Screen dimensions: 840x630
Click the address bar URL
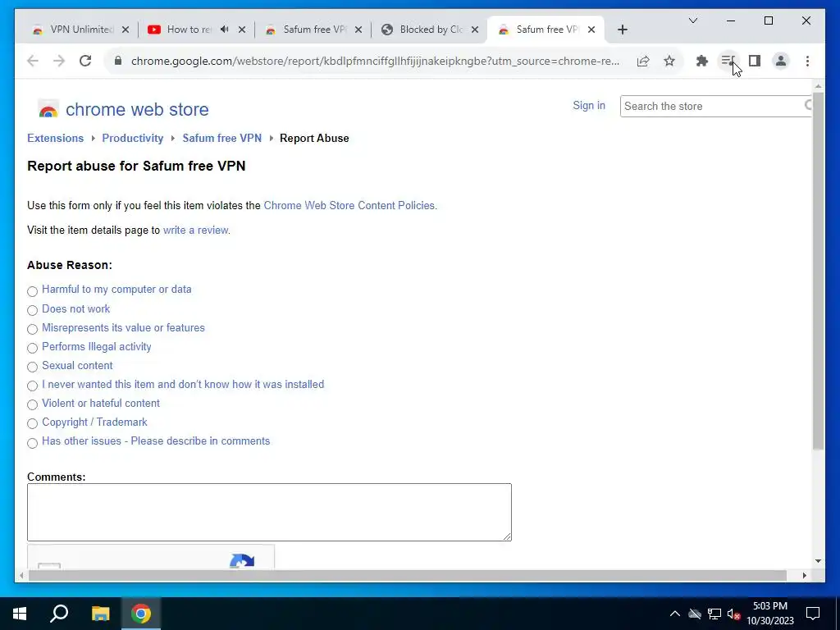(375, 61)
